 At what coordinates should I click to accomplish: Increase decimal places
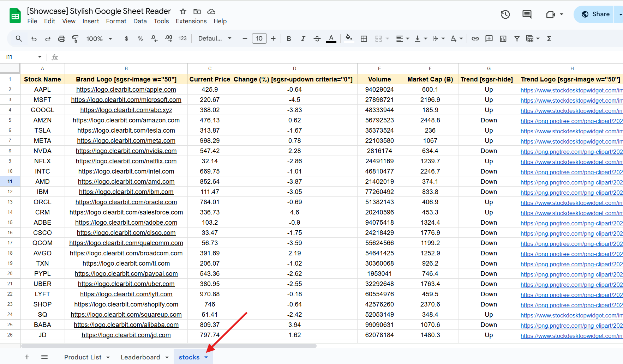coord(168,38)
